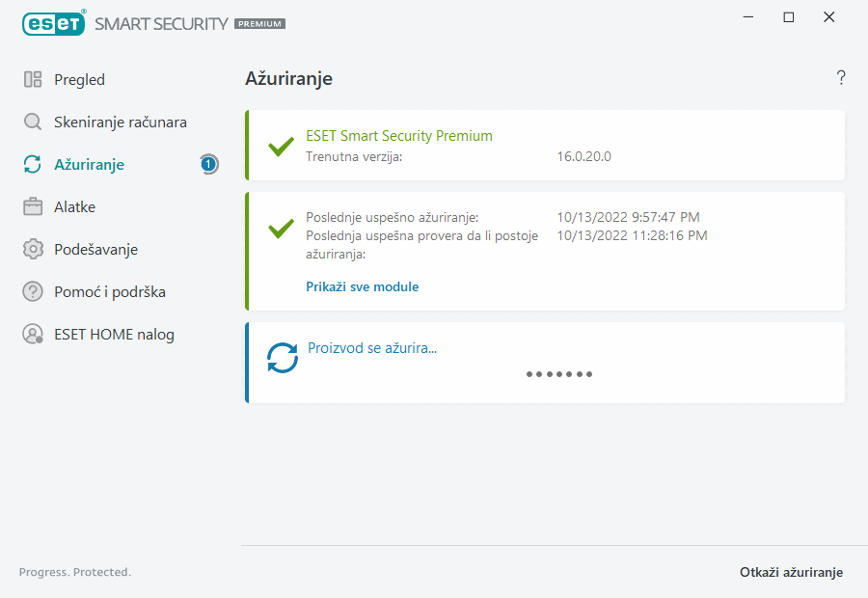The width and height of the screenshot is (868, 598).
Task: Open Podešavanje settings page
Action: point(95,250)
